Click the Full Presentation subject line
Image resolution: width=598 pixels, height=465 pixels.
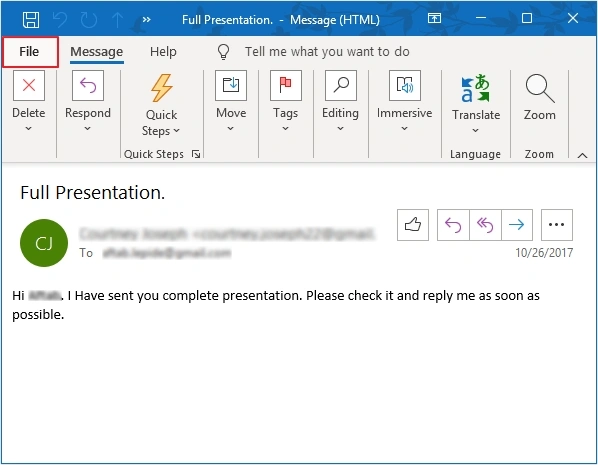[x=92, y=192]
